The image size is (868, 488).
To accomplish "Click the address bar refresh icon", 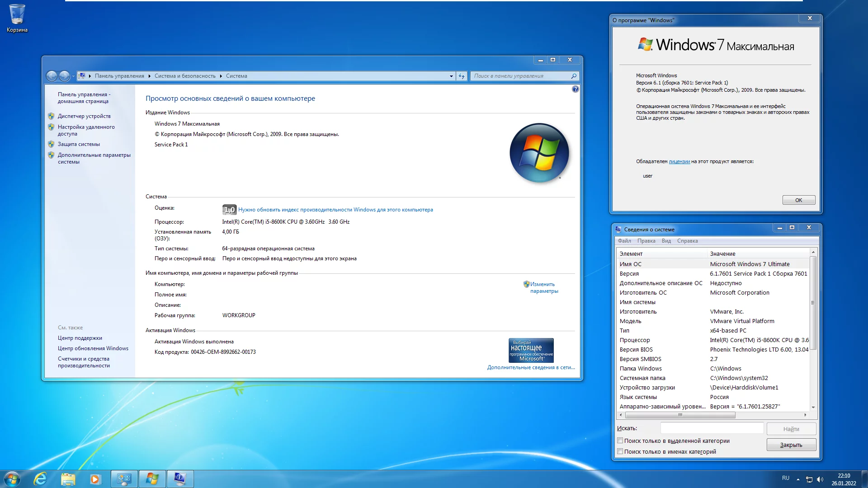I will pyautogui.click(x=461, y=76).
